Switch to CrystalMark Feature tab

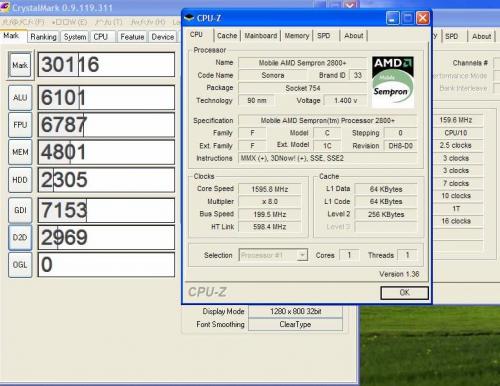132,37
